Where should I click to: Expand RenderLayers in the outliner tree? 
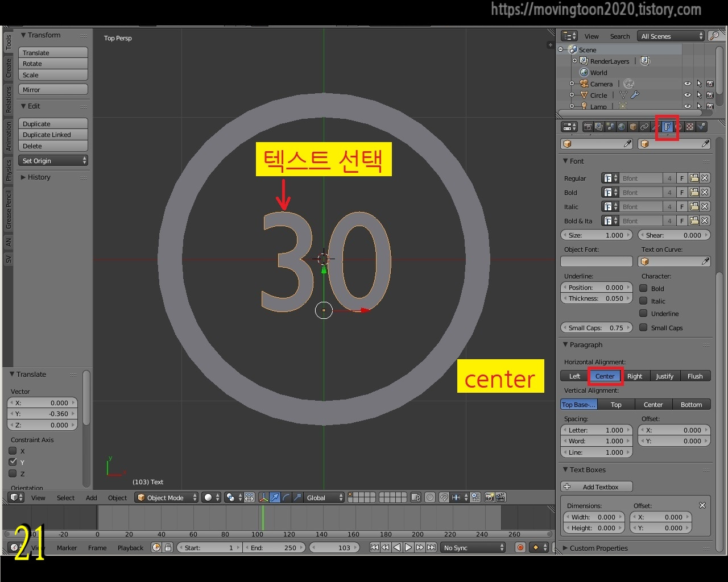pos(574,61)
